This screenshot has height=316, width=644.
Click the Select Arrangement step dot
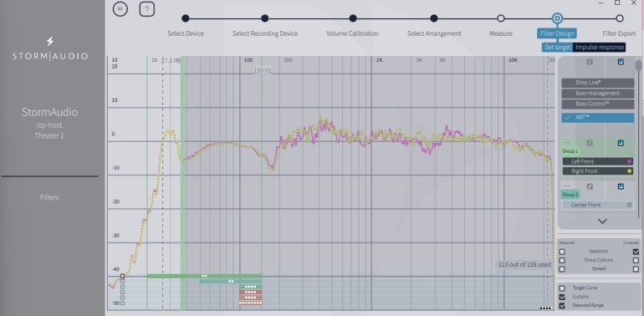coord(434,18)
